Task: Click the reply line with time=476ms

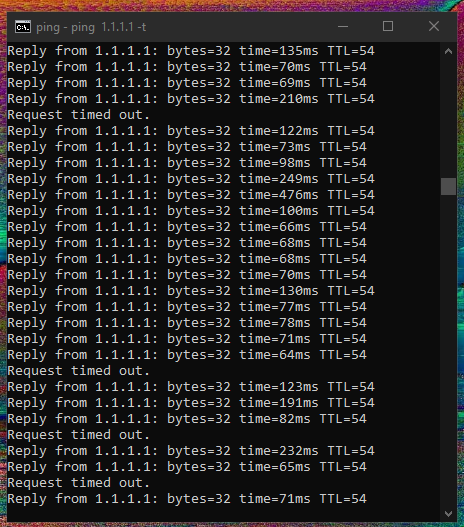Action: click(191, 195)
